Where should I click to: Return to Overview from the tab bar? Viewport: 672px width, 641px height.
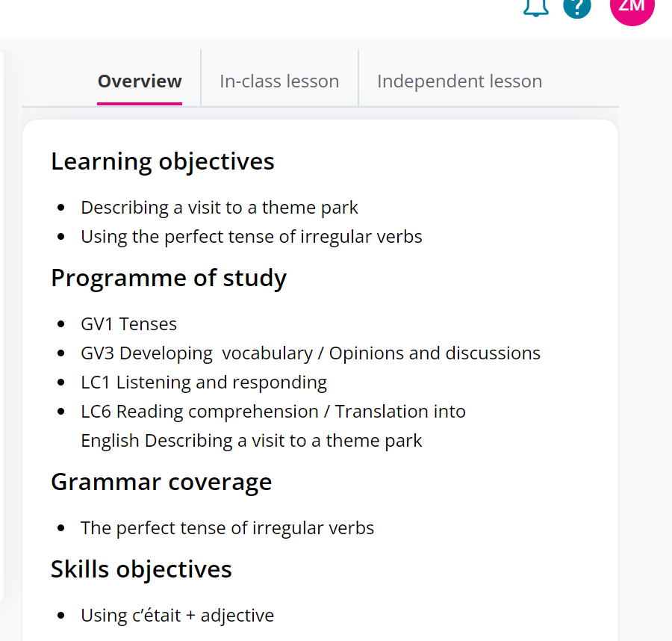pyautogui.click(x=139, y=81)
